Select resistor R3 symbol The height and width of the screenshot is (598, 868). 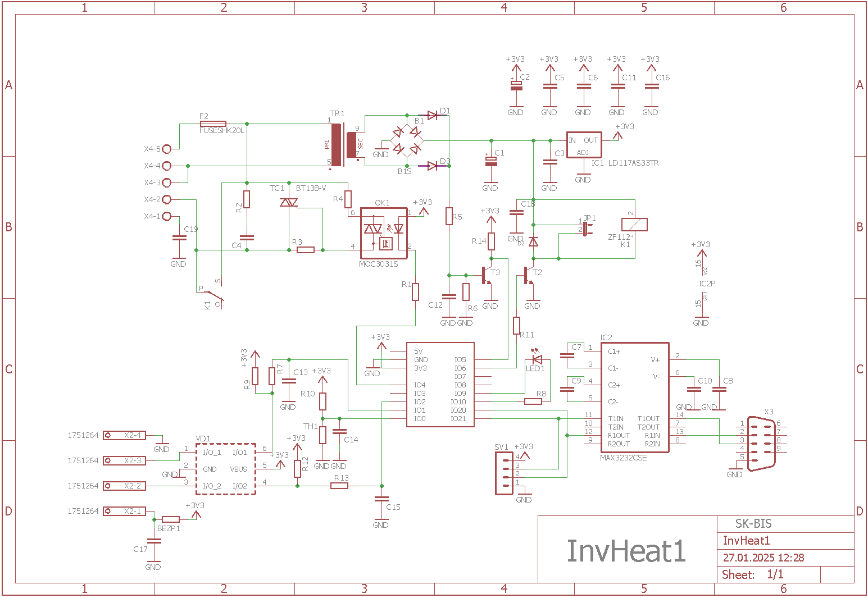pyautogui.click(x=306, y=250)
